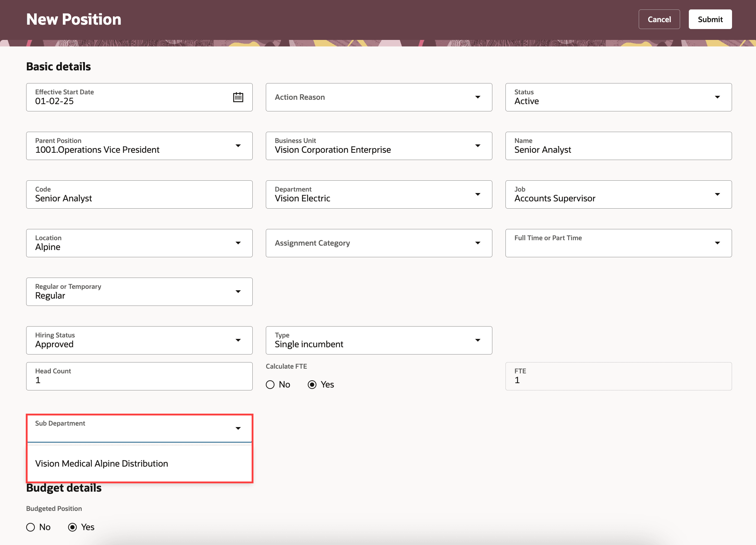Expand the Parent Position dropdown
Image resolution: width=756 pixels, height=545 pixels.
(x=238, y=146)
